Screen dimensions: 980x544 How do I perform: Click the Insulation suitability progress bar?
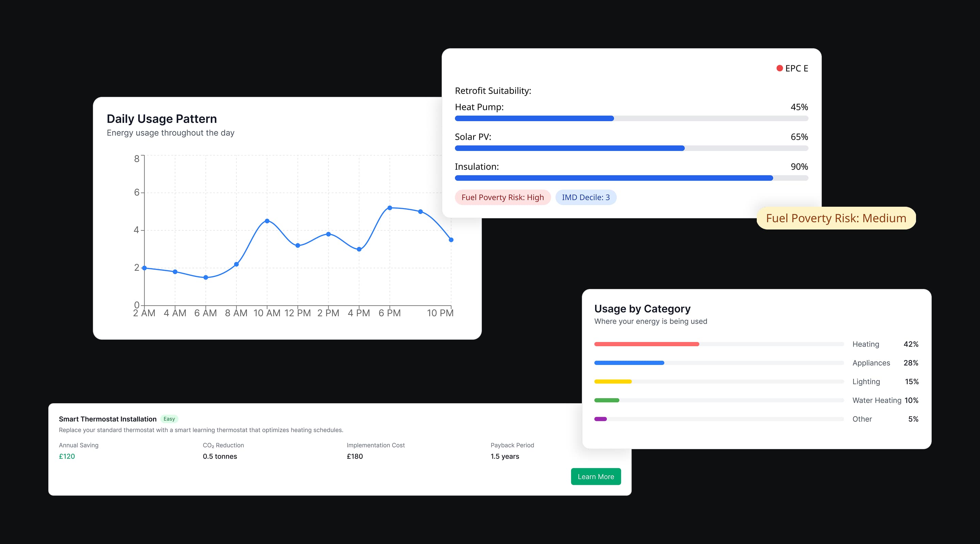click(631, 178)
